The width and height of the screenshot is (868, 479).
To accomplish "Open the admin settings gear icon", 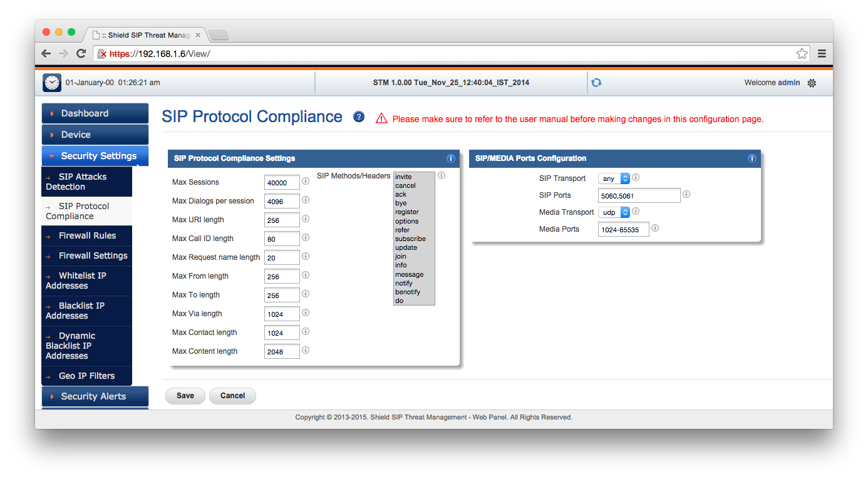I will click(812, 83).
